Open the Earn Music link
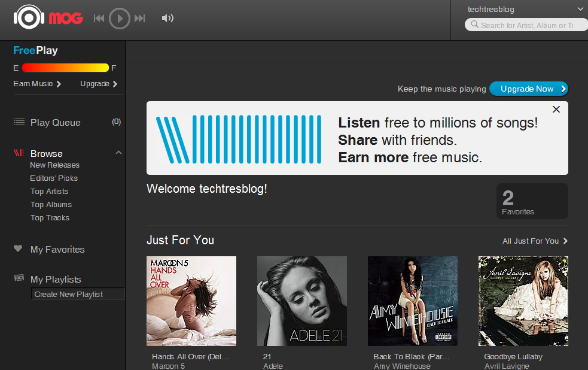Viewport: 588px width, 370px height. [36, 84]
